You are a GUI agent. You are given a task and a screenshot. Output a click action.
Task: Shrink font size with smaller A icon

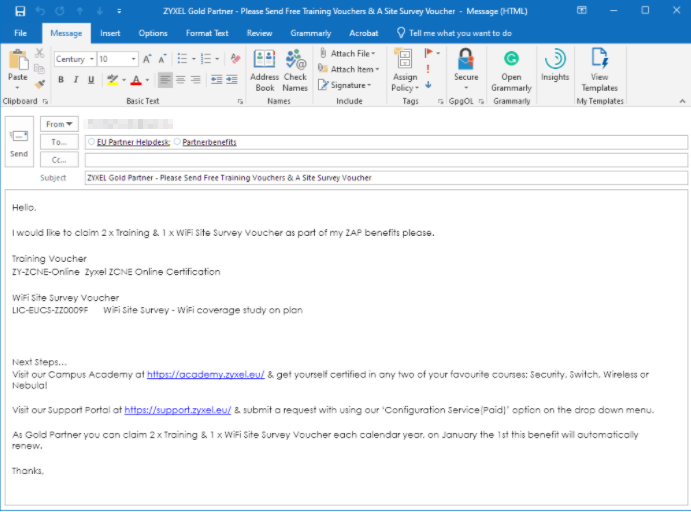click(162, 59)
